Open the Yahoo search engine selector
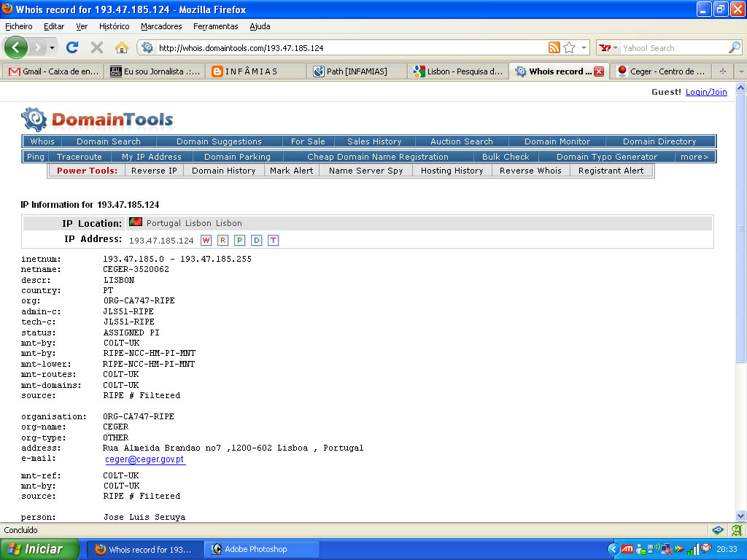The width and height of the screenshot is (747, 560). [x=608, y=47]
